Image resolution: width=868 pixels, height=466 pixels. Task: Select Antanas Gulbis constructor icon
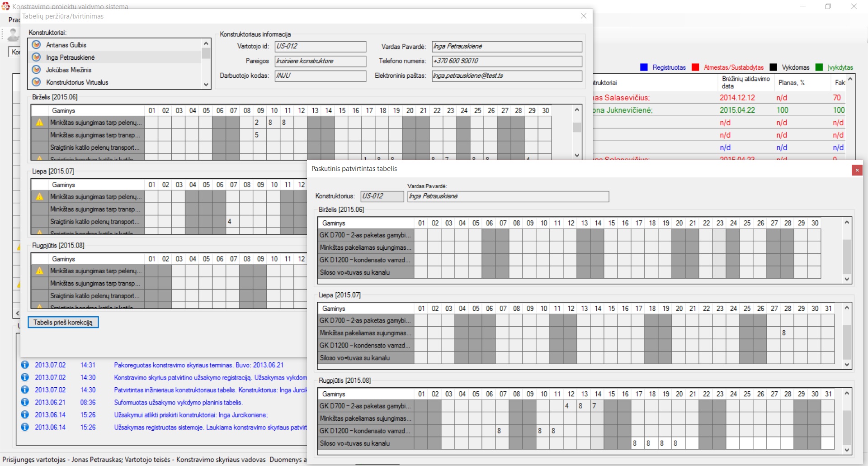tap(37, 45)
